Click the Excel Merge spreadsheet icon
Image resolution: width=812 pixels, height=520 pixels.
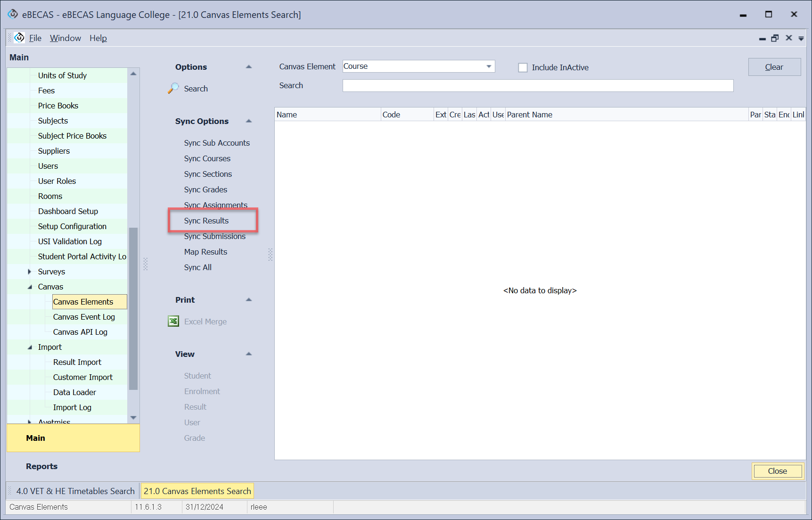(x=173, y=322)
